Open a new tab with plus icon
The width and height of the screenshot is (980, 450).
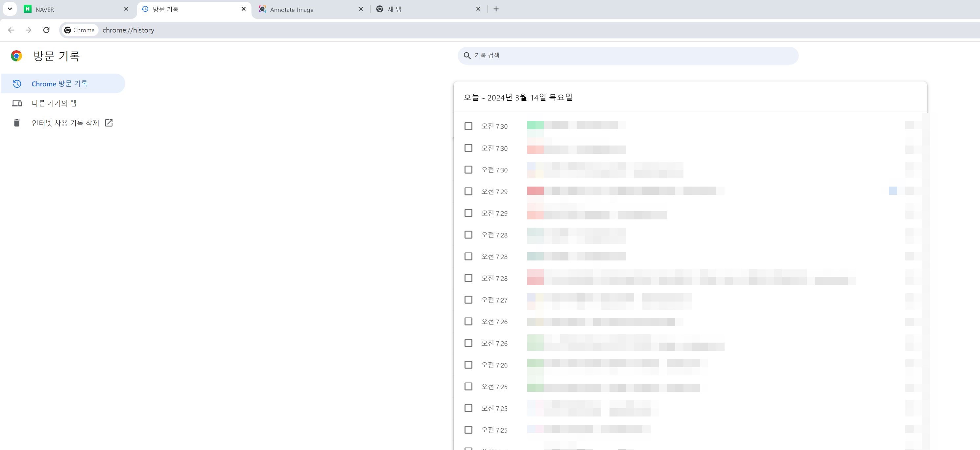[x=496, y=9]
